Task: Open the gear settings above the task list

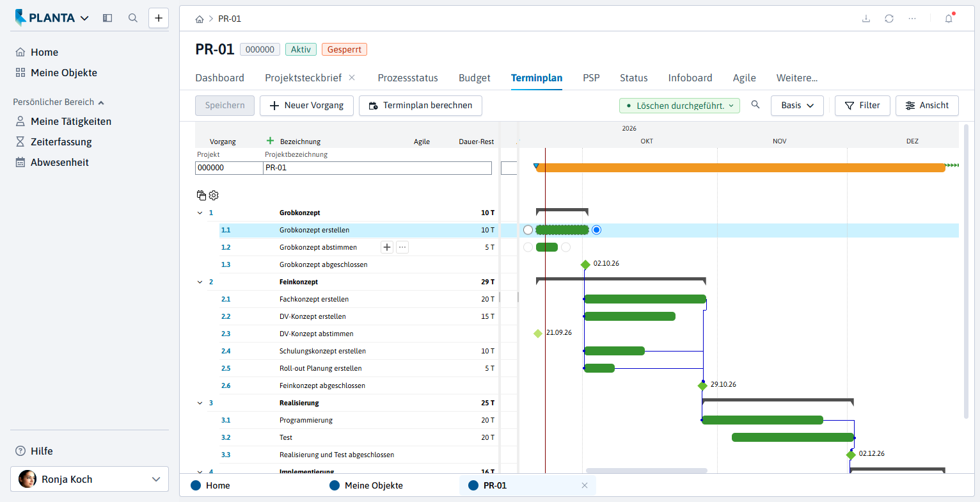Action: point(214,195)
